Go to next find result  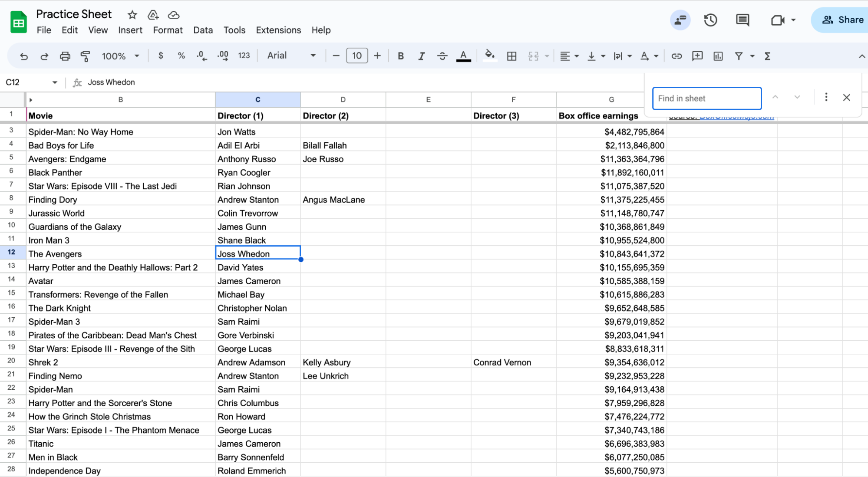click(797, 97)
